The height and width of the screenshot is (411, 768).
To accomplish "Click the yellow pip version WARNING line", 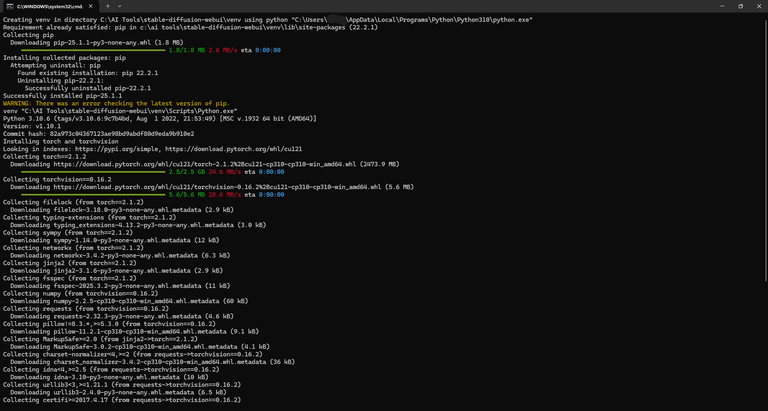I will coord(116,103).
